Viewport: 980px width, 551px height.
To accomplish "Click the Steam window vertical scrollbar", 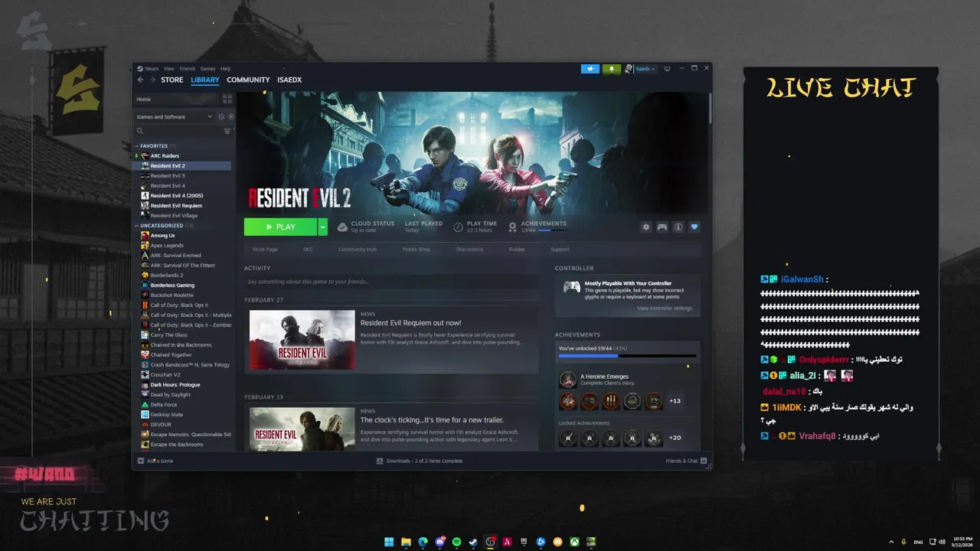I will pyautogui.click(x=710, y=107).
